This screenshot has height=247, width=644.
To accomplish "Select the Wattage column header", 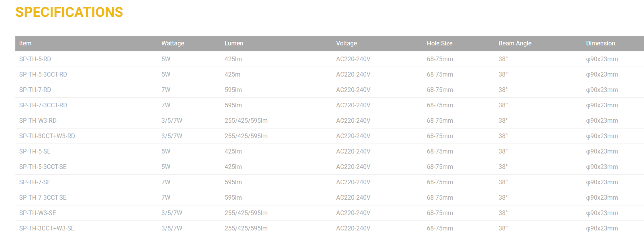I will click(x=172, y=43).
